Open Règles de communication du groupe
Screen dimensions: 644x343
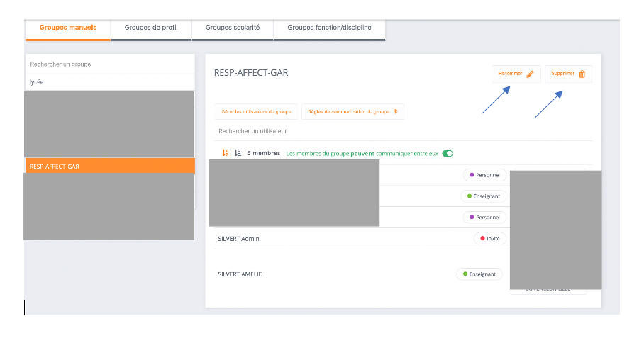(349, 112)
